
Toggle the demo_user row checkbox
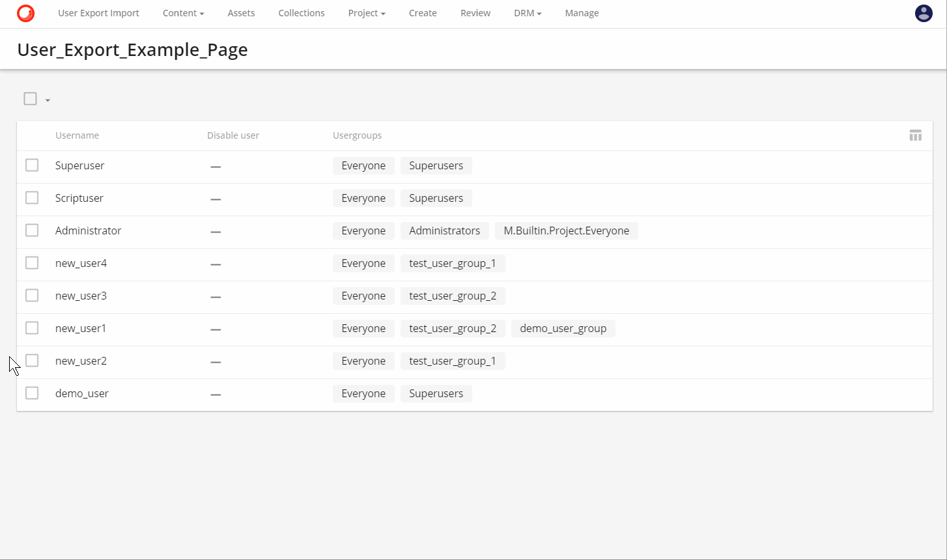32,393
